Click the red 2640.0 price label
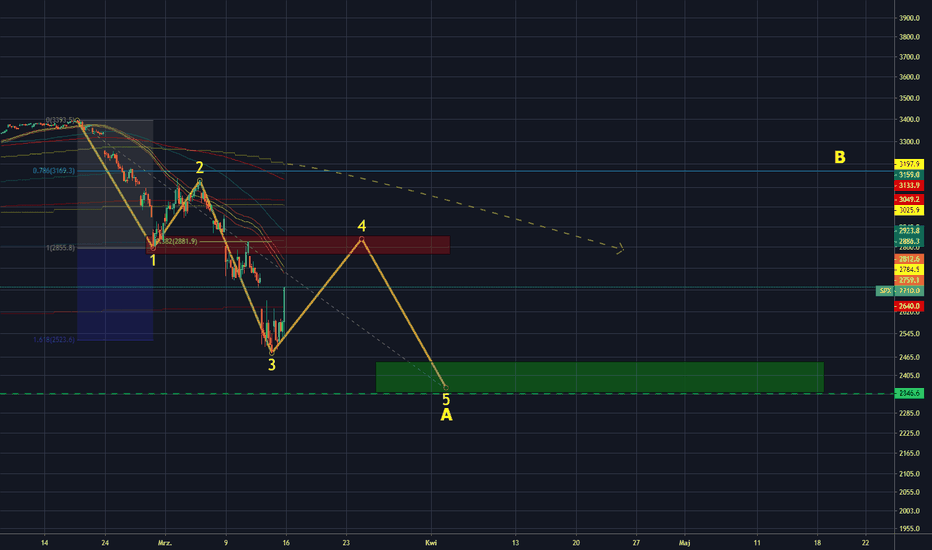This screenshot has width=932, height=550. [909, 306]
